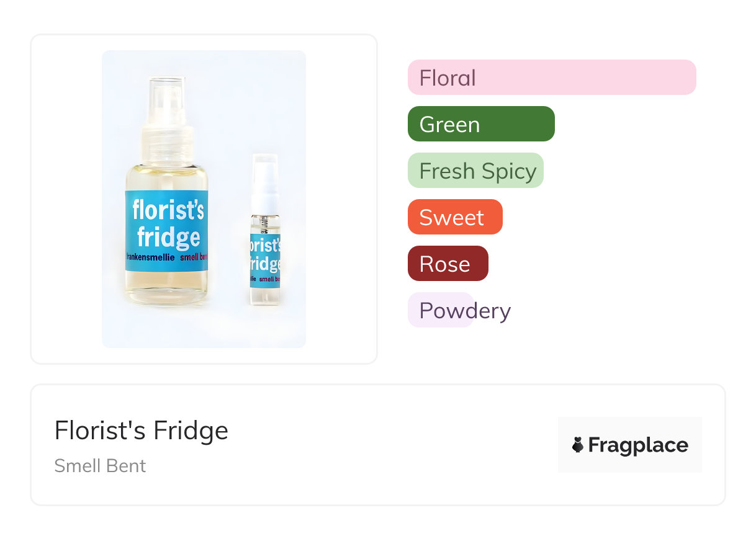
Task: Pick the dark red Rose accord bar
Action: coord(448,264)
